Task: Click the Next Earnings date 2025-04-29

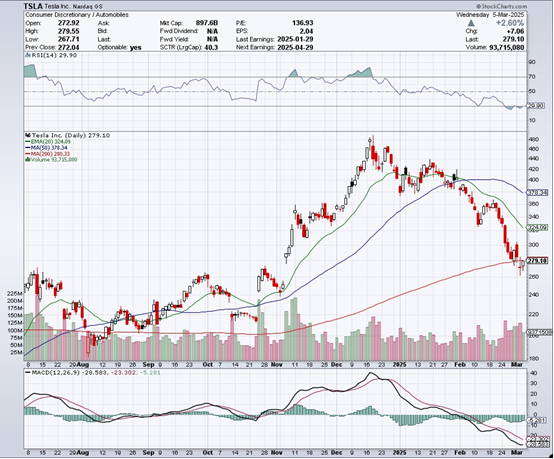Action: coord(295,47)
